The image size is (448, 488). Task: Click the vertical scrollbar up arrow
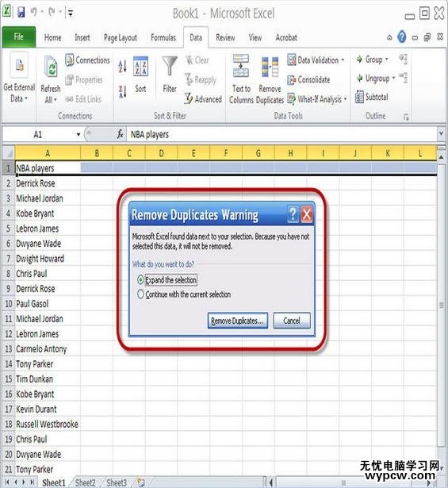[441, 157]
